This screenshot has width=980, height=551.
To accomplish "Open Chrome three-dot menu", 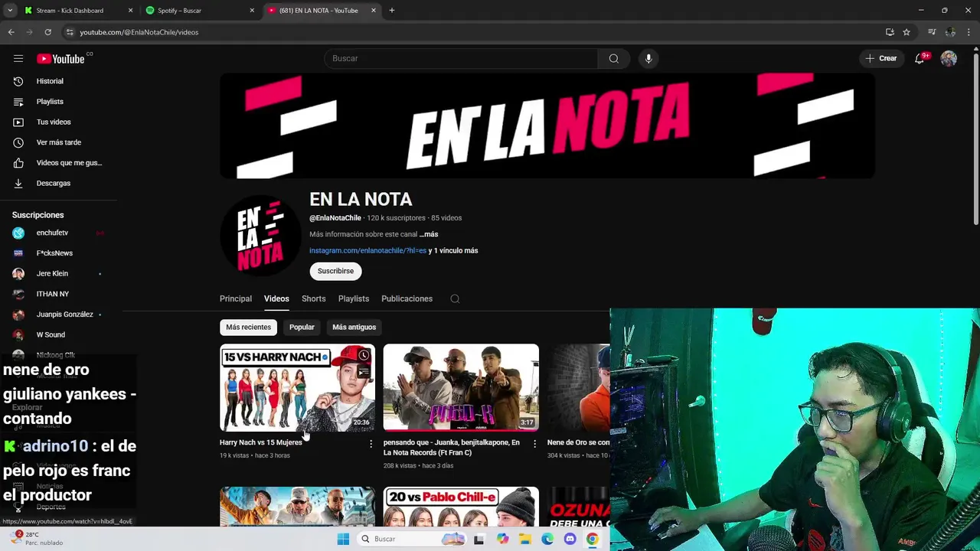I will [969, 32].
